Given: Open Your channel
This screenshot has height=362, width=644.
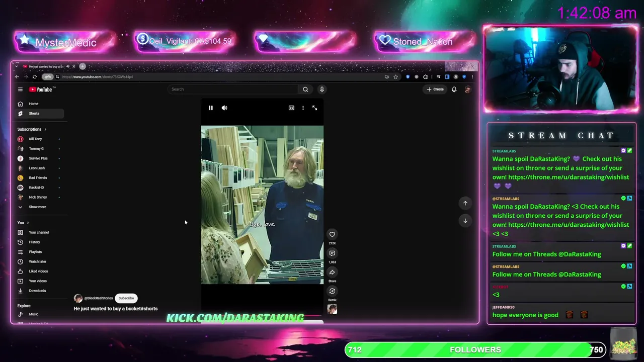Looking at the screenshot, I should 39,232.
